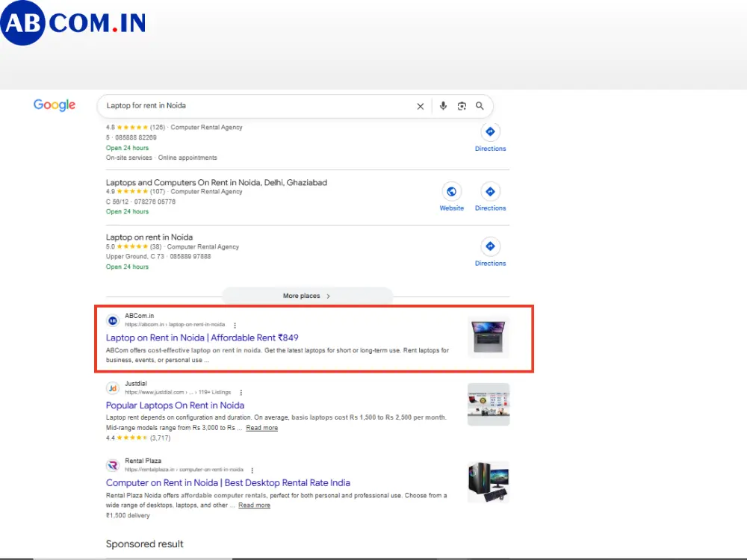747x560 pixels.
Task: Get directions to Laptops and Computers On Rent
Action: point(490,196)
